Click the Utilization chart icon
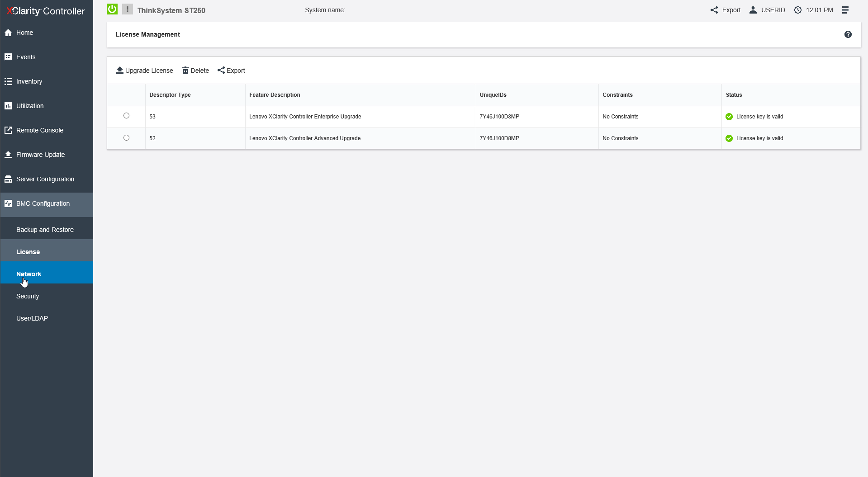 point(8,106)
